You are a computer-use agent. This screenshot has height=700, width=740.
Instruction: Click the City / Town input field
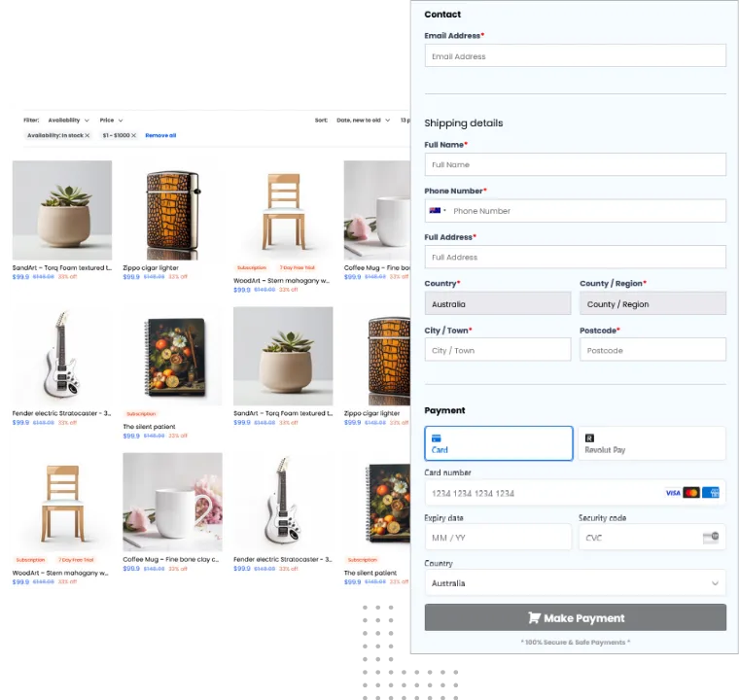tap(498, 350)
